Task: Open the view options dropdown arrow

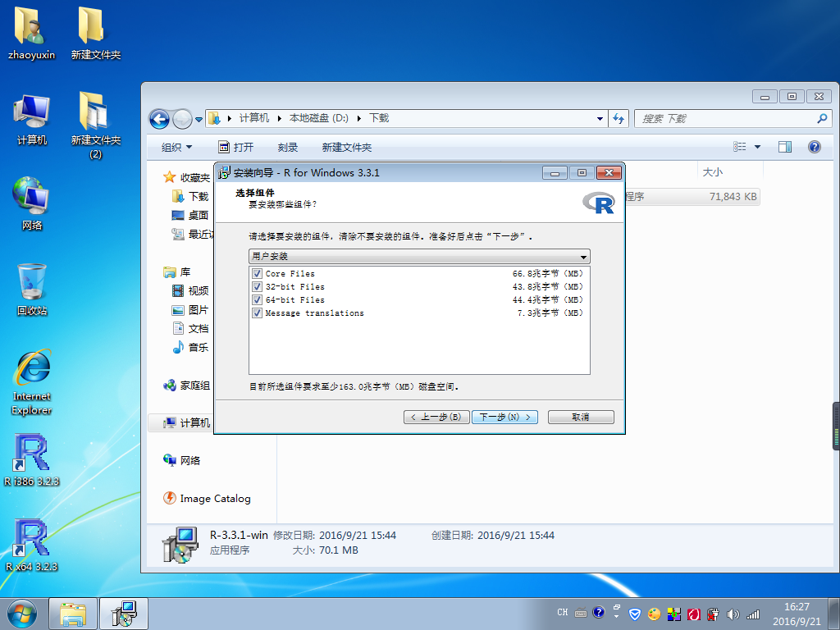Action: tap(757, 147)
